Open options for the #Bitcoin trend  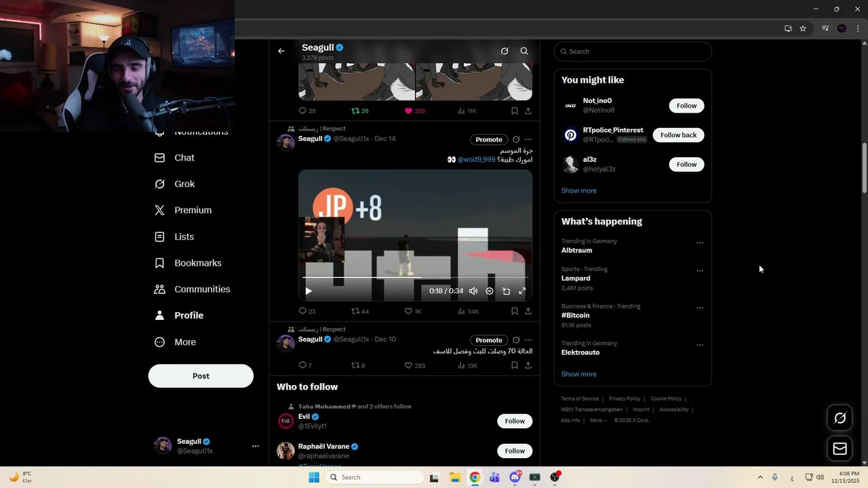pyautogui.click(x=700, y=308)
